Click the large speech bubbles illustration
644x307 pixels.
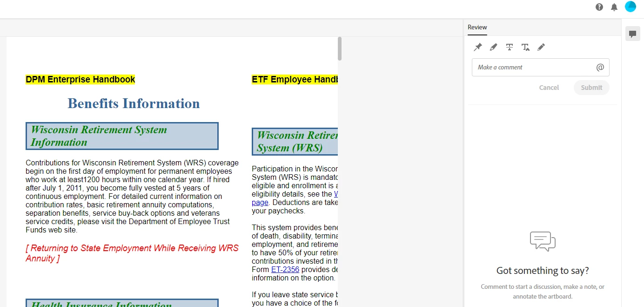click(x=543, y=241)
